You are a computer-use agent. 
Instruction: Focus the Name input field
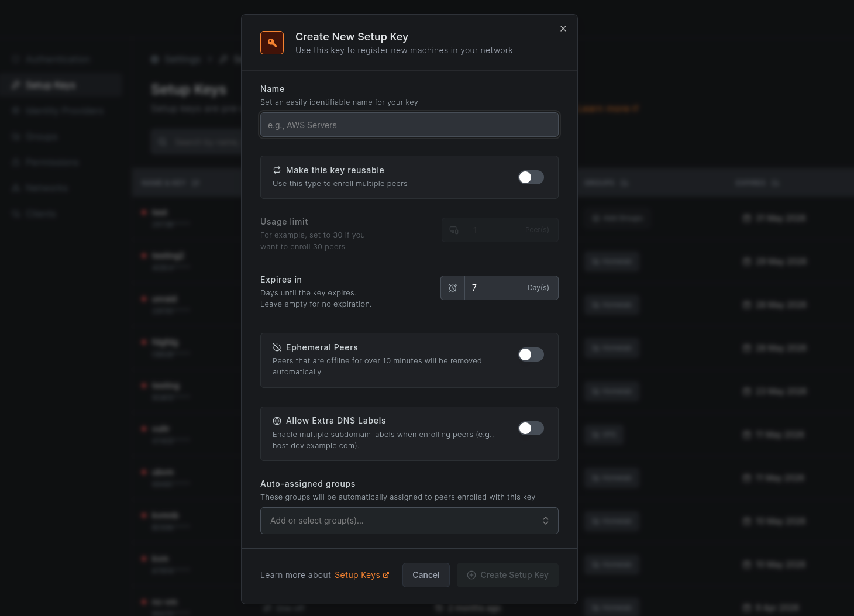point(409,125)
